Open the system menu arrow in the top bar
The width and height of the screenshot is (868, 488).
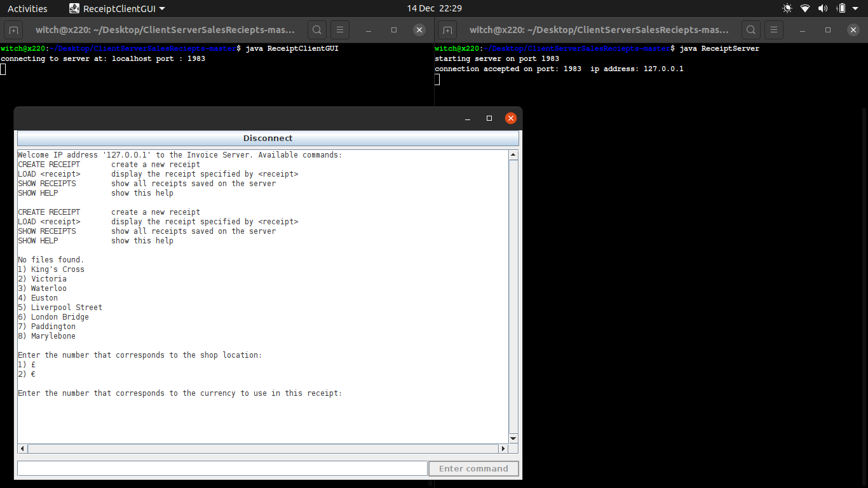pos(857,9)
